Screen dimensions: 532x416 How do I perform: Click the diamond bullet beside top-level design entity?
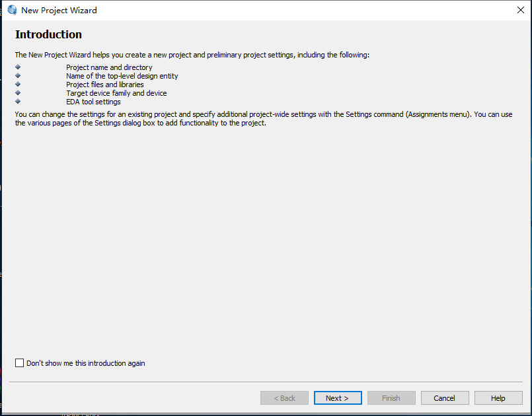[x=18, y=76]
